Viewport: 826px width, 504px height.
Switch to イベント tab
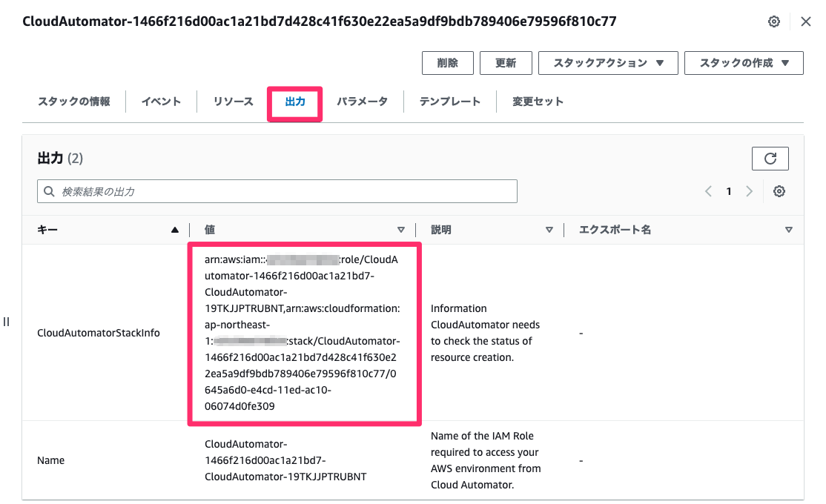161,102
